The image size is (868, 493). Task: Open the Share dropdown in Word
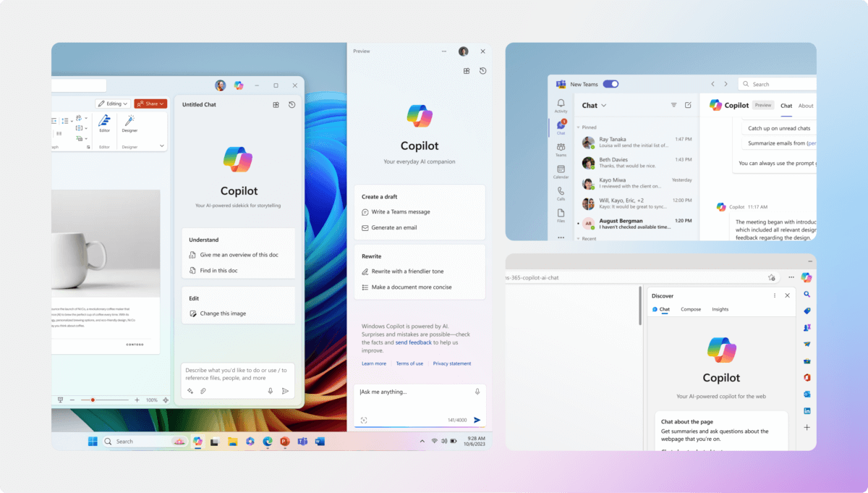tap(150, 104)
